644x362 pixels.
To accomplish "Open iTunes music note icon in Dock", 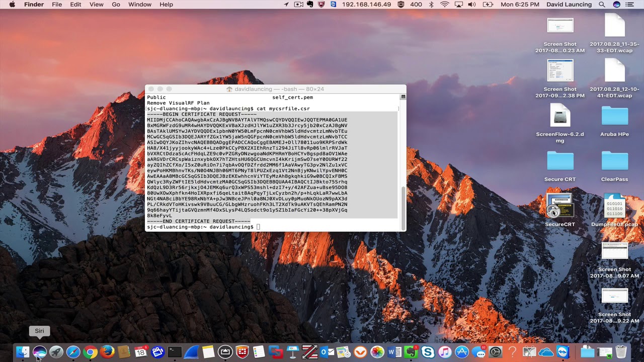I will coord(445,352).
